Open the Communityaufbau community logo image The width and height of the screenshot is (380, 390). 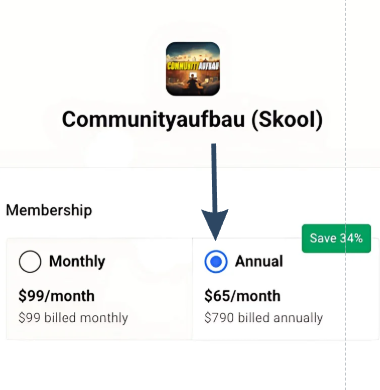click(193, 69)
